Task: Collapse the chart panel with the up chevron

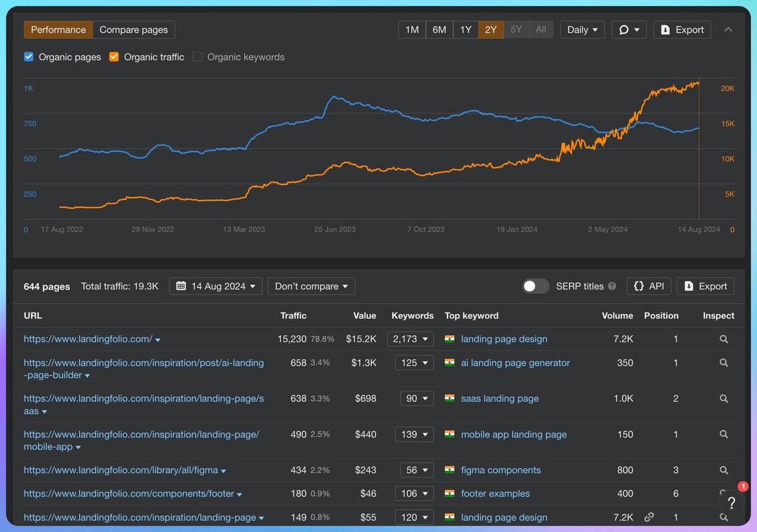Action: [728, 30]
